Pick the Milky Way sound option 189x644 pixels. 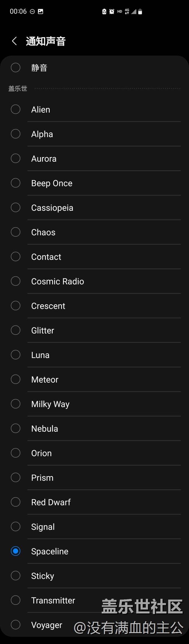coord(50,404)
